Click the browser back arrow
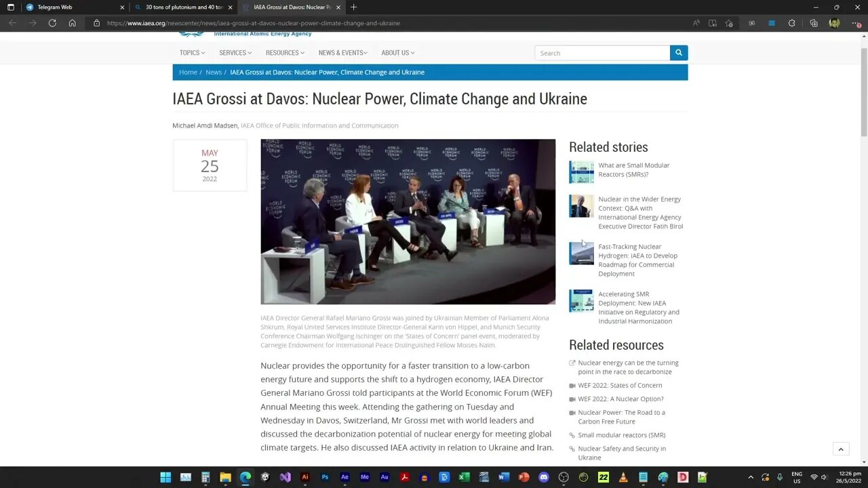Image resolution: width=868 pixels, height=488 pixels. pyautogui.click(x=12, y=23)
